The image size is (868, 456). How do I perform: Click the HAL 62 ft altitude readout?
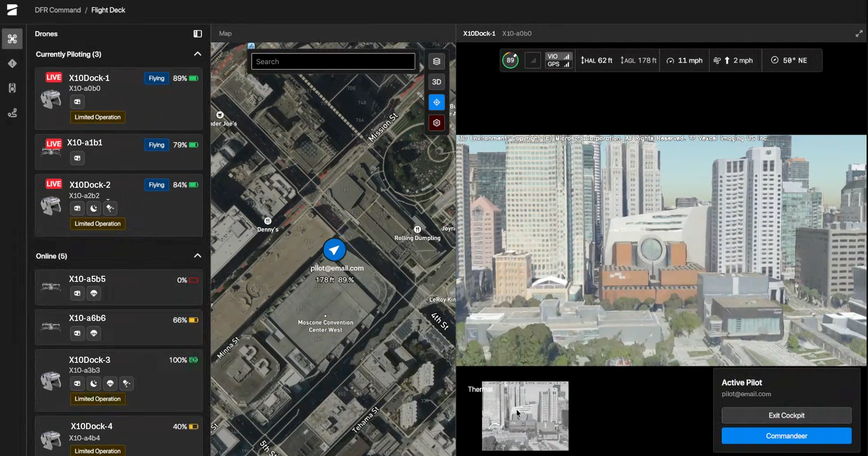pyautogui.click(x=597, y=60)
